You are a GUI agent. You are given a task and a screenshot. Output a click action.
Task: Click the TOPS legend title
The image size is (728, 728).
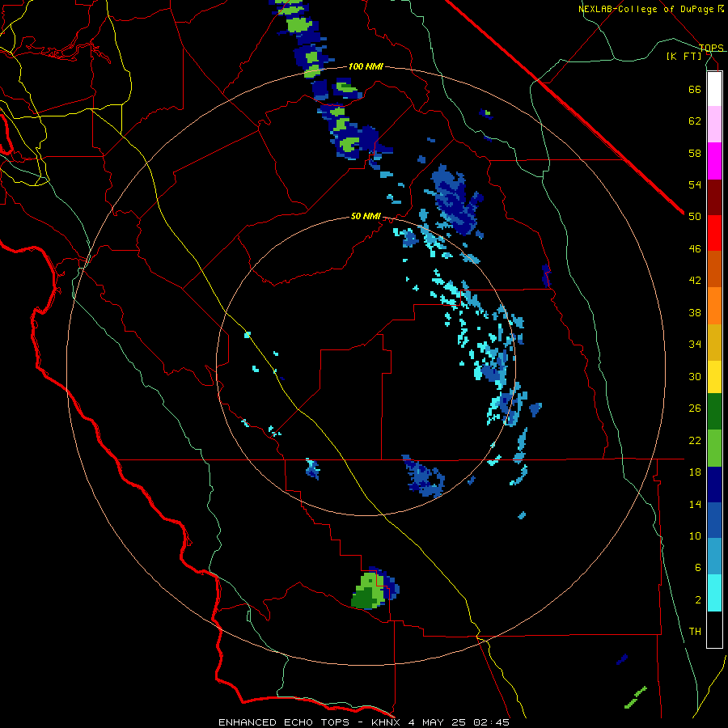711,48
